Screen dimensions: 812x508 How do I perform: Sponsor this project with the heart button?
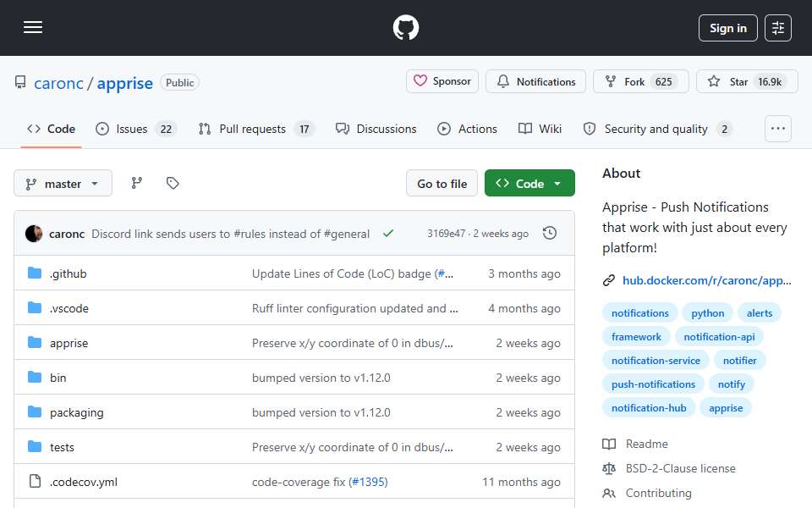(x=442, y=81)
